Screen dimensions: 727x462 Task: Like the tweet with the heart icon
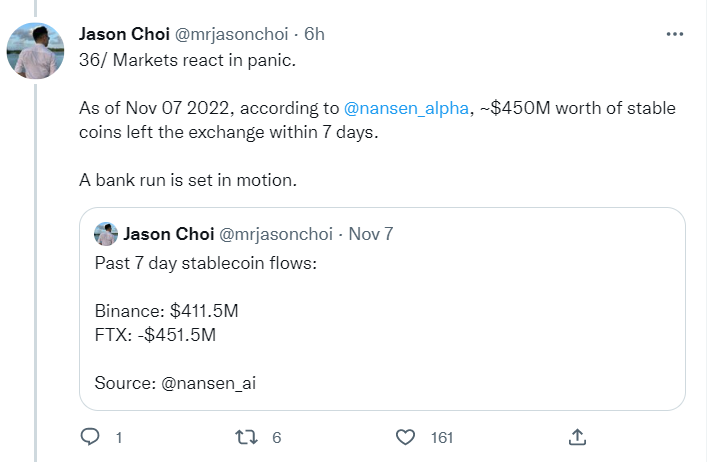405,437
